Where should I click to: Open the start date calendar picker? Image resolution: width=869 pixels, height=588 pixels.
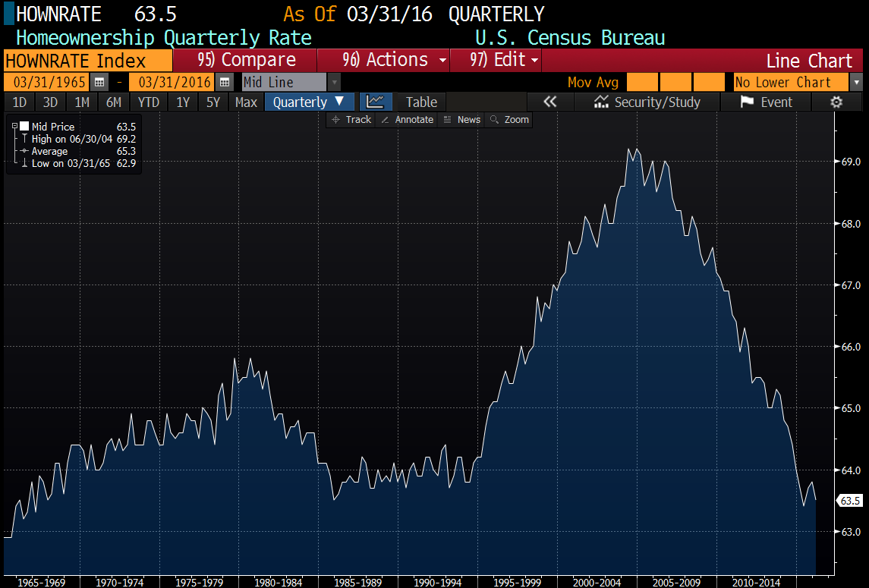coord(99,83)
